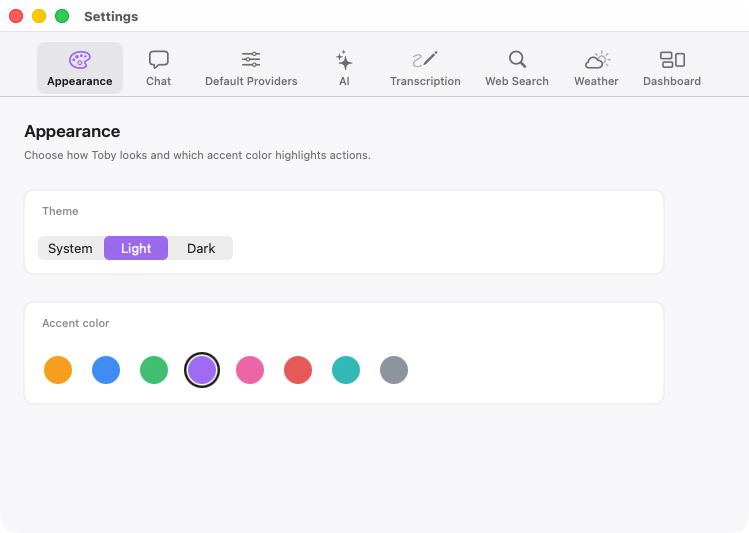Open the Chat settings tab
Viewport: 749px width, 533px height.
click(x=159, y=68)
